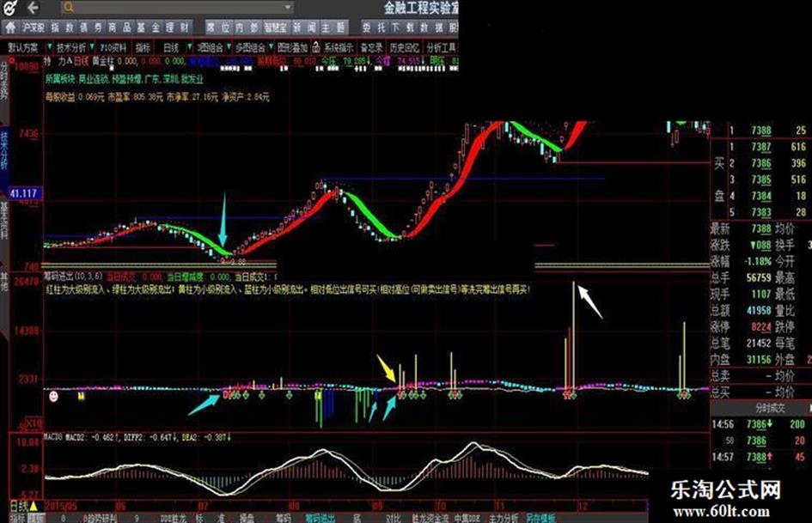
Task: Select the 日线 period button in the toolbar
Action: coord(171,47)
